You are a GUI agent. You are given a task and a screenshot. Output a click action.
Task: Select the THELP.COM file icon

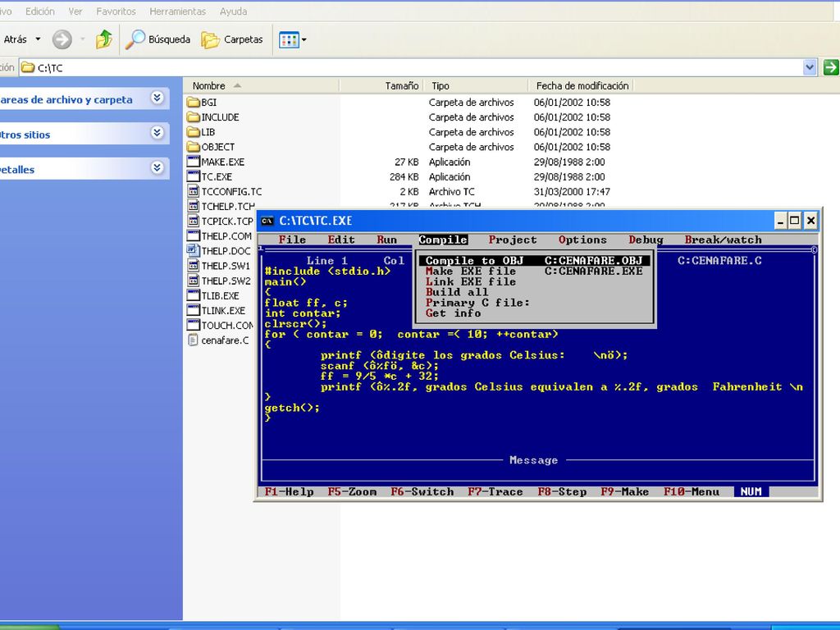pos(193,235)
